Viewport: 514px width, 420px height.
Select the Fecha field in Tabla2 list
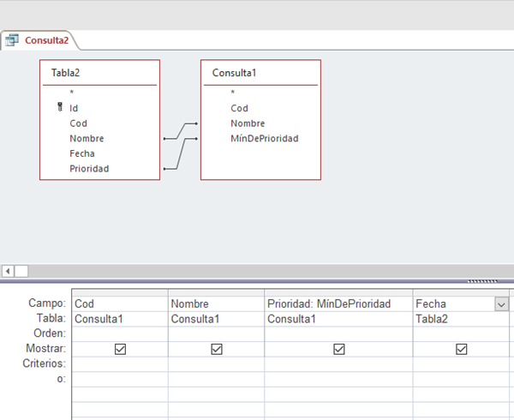(x=82, y=153)
